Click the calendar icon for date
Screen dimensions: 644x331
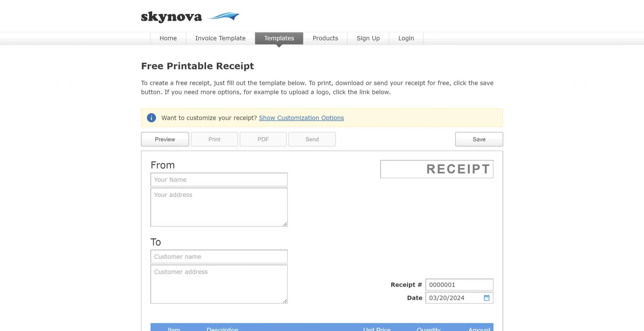(x=487, y=298)
